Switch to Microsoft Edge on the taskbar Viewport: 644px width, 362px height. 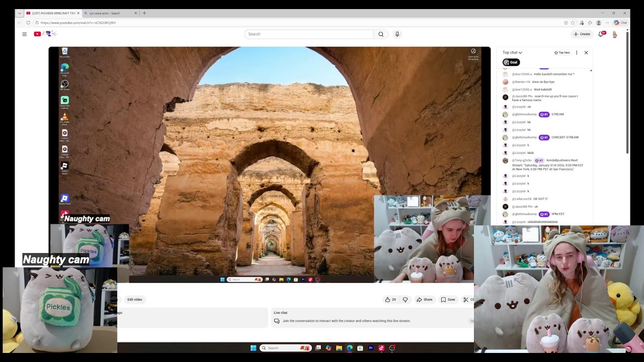pyautogui.click(x=350, y=348)
